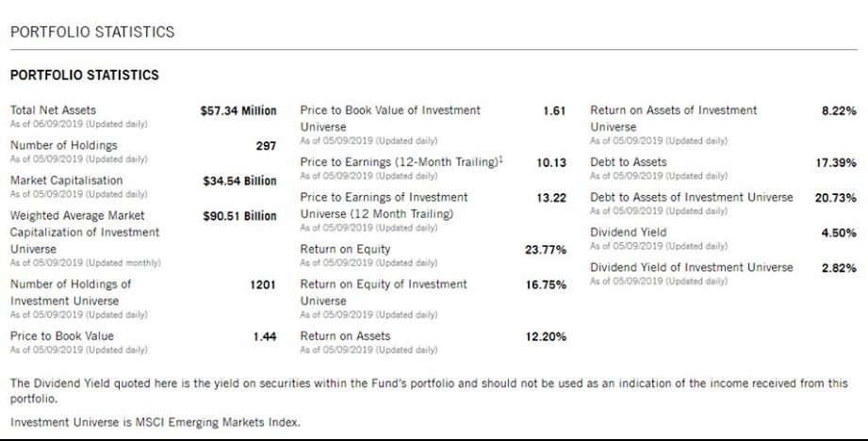Click the $90.51 Billion weighted average value
This screenshot has height=441, width=868.
point(239,216)
